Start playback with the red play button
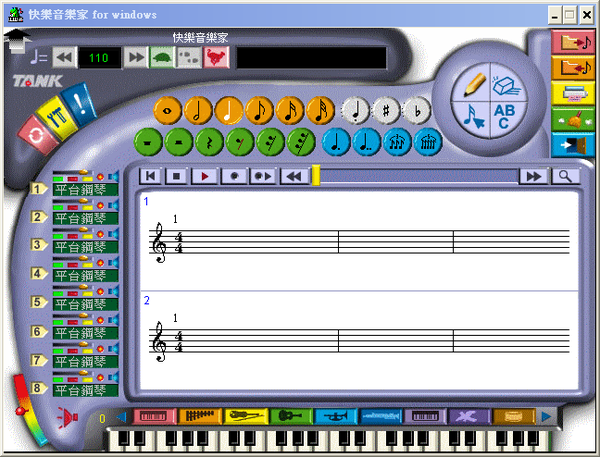The width and height of the screenshot is (600, 457). pos(204,176)
